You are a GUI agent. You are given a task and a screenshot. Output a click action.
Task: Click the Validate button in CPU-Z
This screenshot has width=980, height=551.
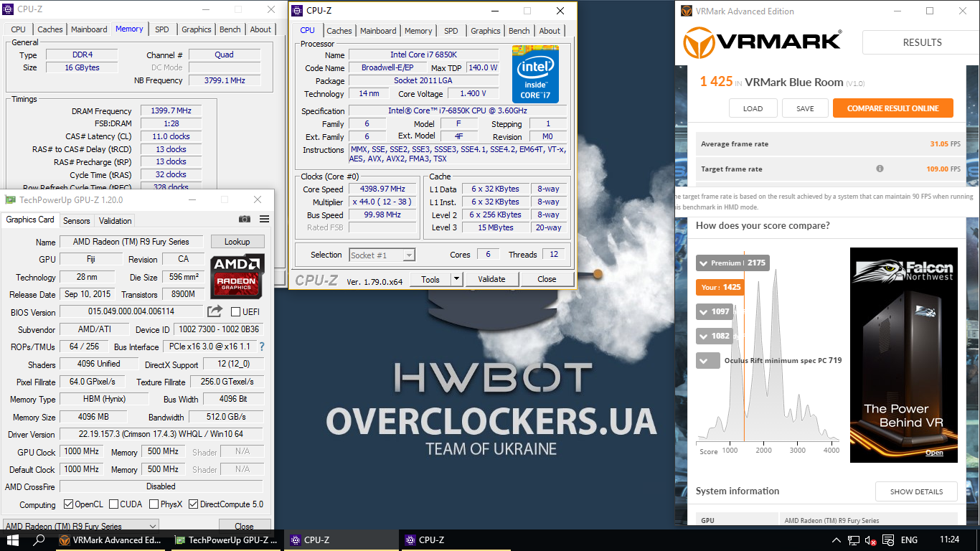click(491, 279)
